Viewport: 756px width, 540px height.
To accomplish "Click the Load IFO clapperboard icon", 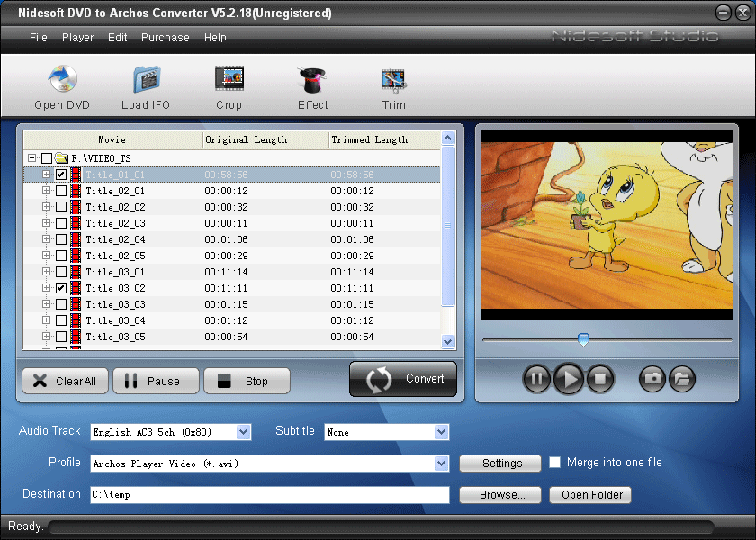I will tap(147, 79).
